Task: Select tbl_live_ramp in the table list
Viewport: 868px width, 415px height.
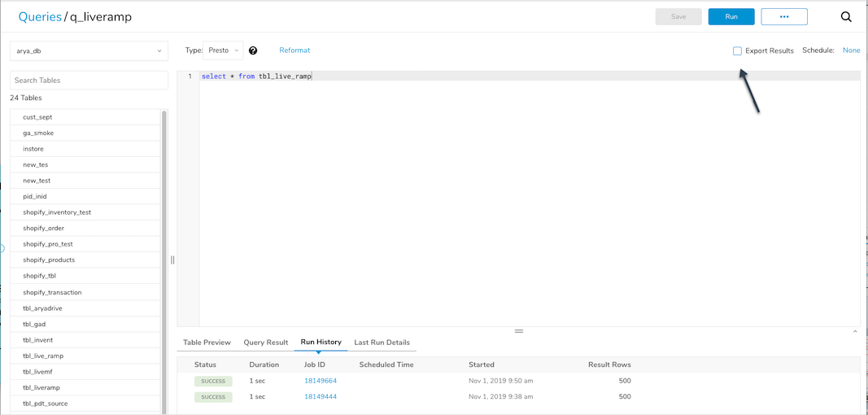Action: 43,356
